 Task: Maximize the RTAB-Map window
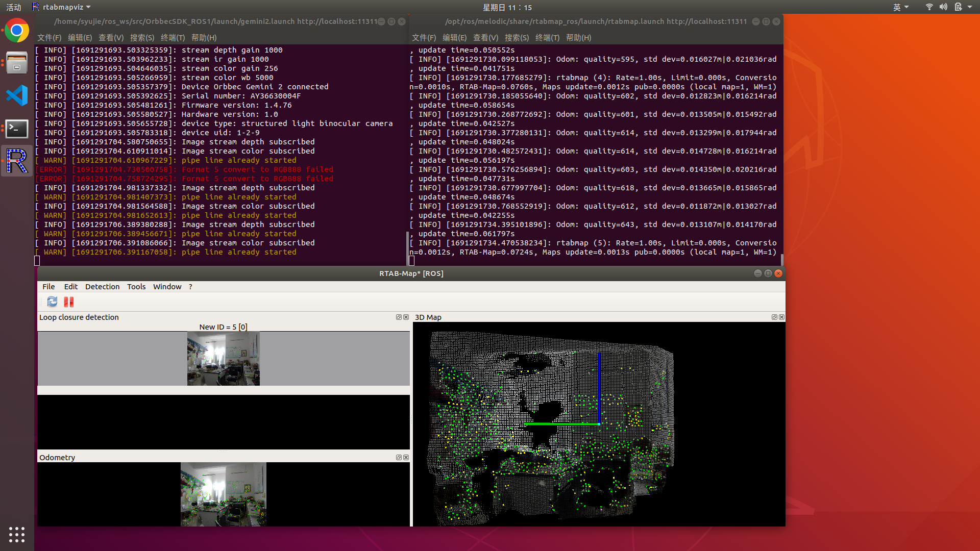click(768, 273)
